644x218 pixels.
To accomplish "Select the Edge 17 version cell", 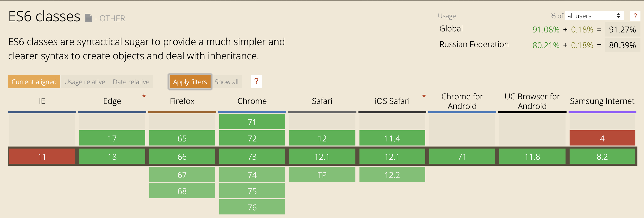I will pyautogui.click(x=112, y=138).
